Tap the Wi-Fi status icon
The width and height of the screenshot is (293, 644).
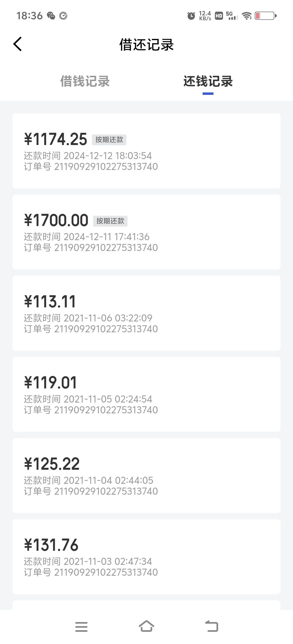(247, 16)
